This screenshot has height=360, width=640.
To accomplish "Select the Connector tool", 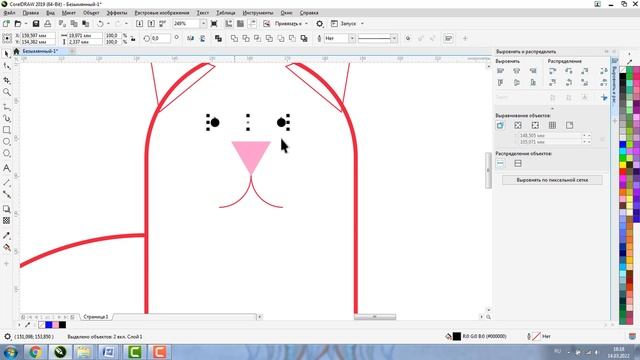I will point(7,194).
